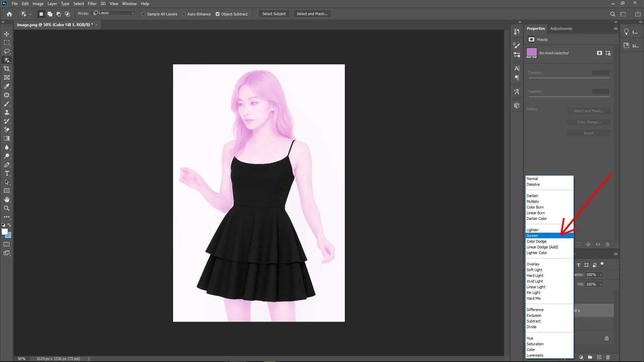Open the Paragraph panel icon
644x362 pixels.
[517, 78]
